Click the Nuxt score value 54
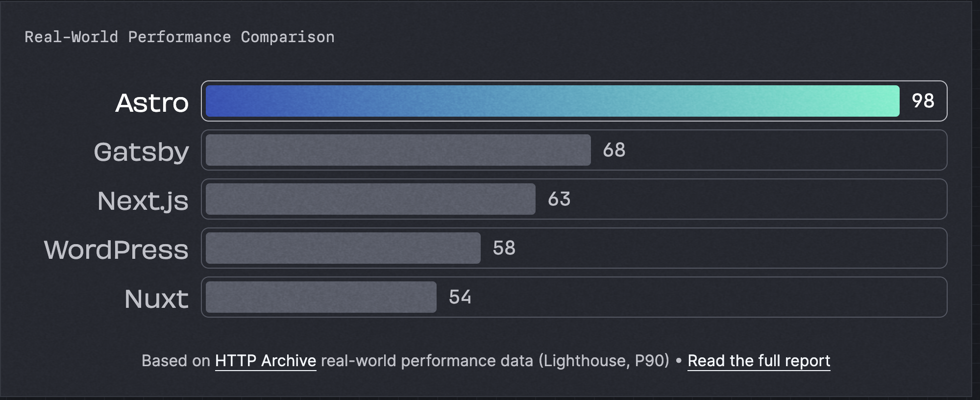The width and height of the screenshot is (980, 400). pyautogui.click(x=460, y=297)
